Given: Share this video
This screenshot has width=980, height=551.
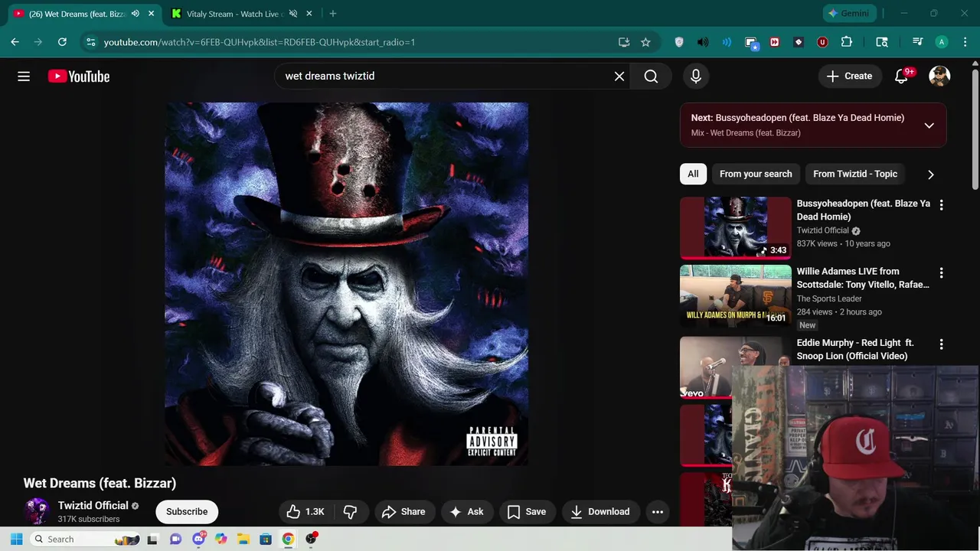Looking at the screenshot, I should pyautogui.click(x=404, y=512).
